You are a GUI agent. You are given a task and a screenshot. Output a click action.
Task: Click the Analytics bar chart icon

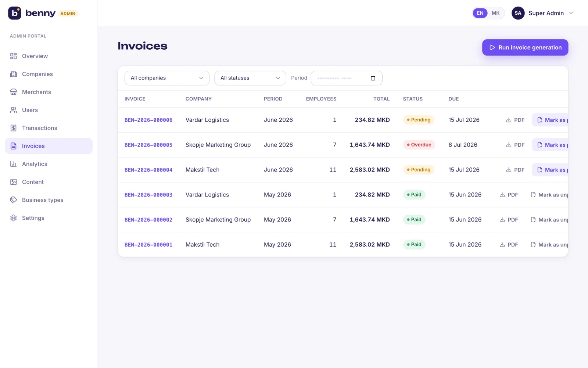coord(14,164)
